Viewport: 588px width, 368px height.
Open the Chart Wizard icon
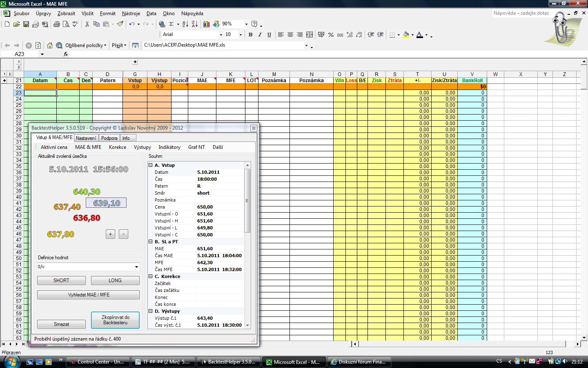[207, 24]
